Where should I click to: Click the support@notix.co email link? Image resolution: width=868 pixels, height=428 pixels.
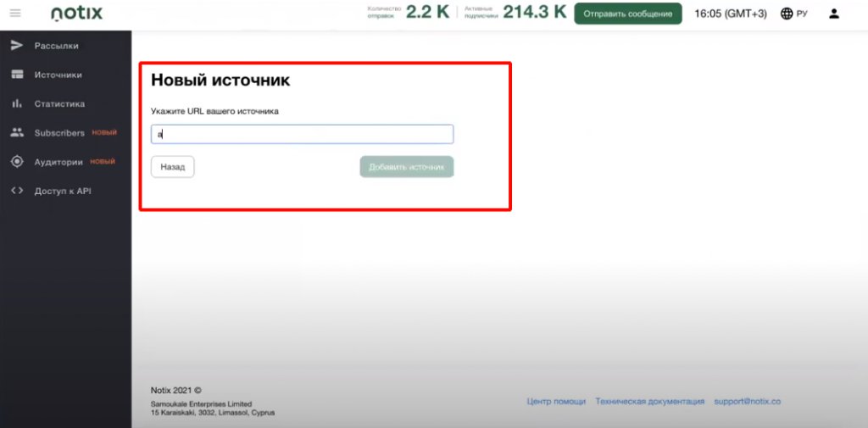coord(748,402)
